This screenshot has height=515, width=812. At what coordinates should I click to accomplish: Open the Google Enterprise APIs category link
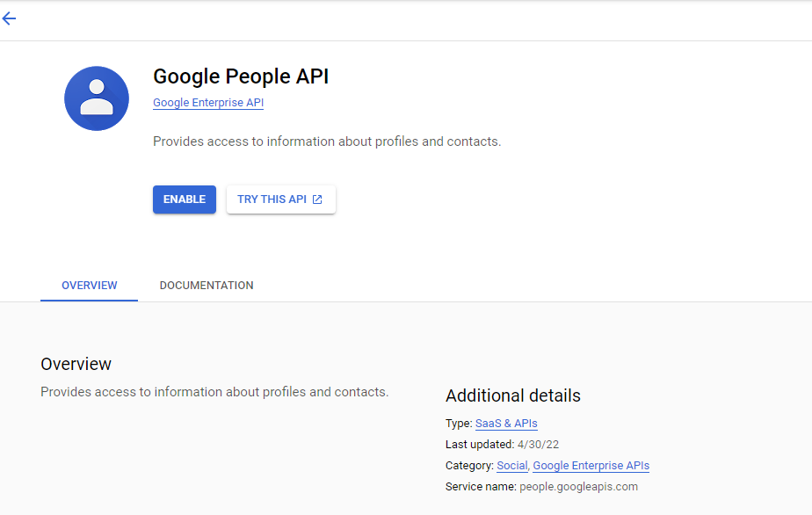coord(591,465)
